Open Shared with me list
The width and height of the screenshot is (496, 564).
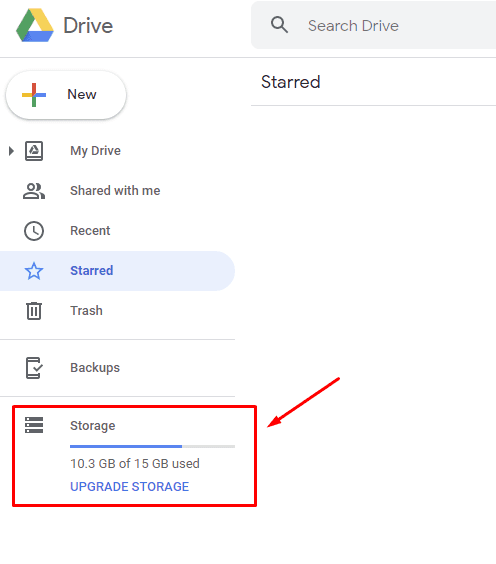point(115,191)
